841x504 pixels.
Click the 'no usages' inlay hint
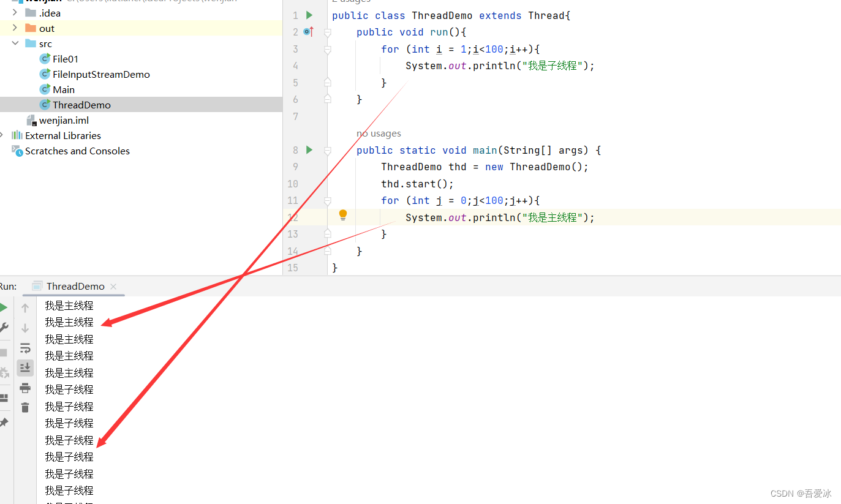(379, 134)
